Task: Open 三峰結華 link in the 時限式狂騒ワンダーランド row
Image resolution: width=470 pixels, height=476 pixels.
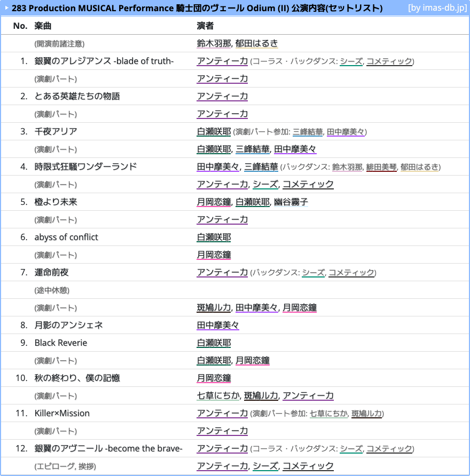Action: pos(261,166)
